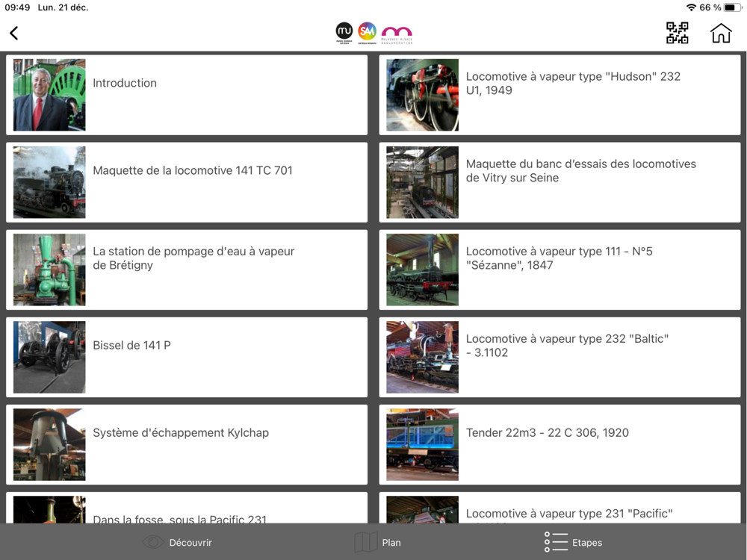Open the Introduction stage

click(187, 95)
